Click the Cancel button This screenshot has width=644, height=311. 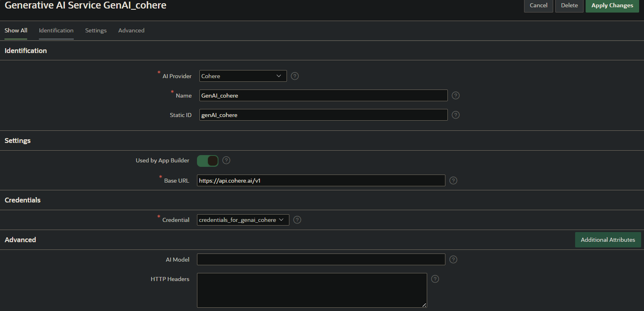click(x=539, y=6)
